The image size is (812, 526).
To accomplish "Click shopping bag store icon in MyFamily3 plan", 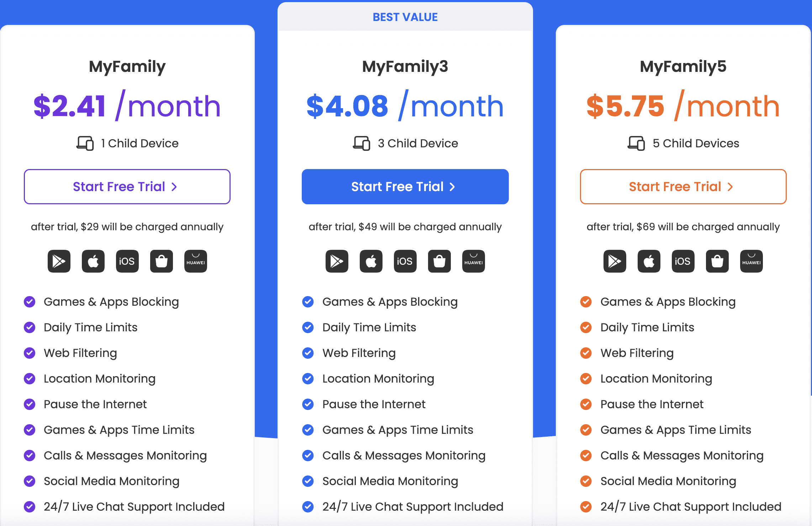I will 439,261.
